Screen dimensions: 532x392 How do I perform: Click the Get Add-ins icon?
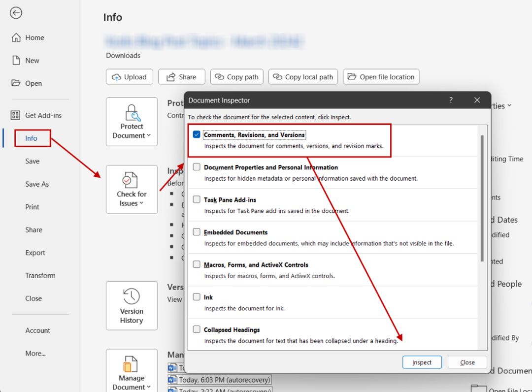point(15,115)
